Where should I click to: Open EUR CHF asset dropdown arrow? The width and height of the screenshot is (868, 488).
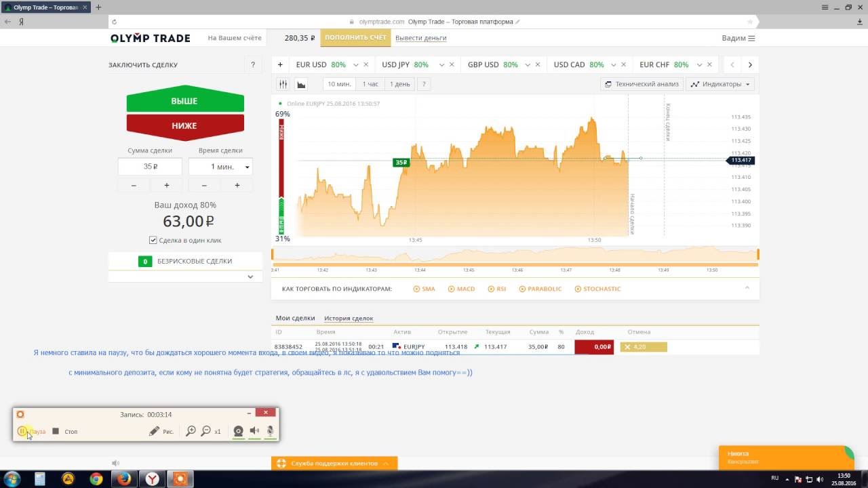699,65
